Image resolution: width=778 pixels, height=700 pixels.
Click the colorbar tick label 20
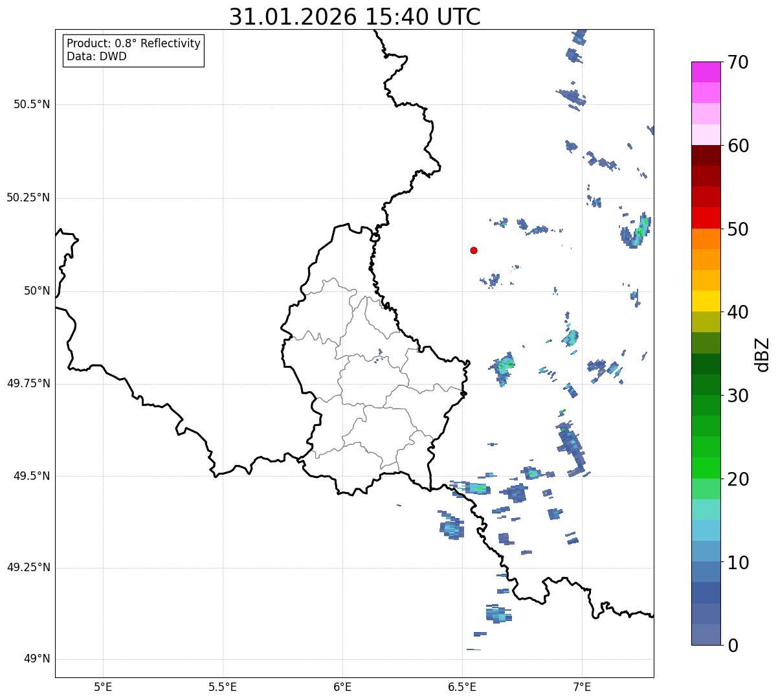pyautogui.click(x=737, y=479)
